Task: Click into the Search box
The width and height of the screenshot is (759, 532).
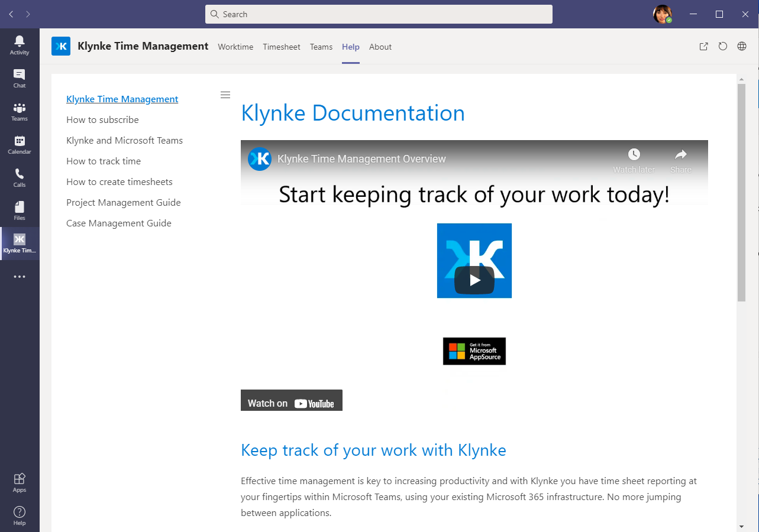Action: (379, 14)
